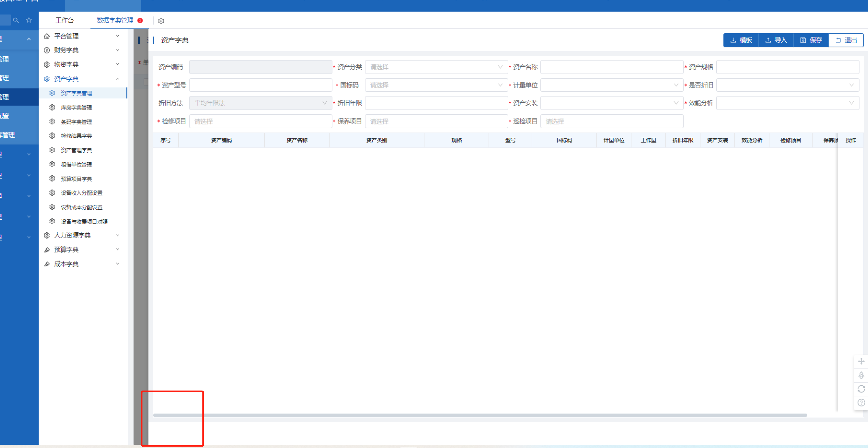The height and width of the screenshot is (448, 868).
Task: Click the horizontal table scrollbar
Action: 480,415
